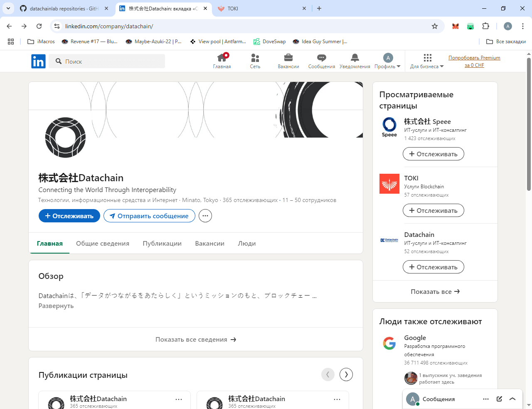Click the LinkedIn logo icon

tap(38, 62)
